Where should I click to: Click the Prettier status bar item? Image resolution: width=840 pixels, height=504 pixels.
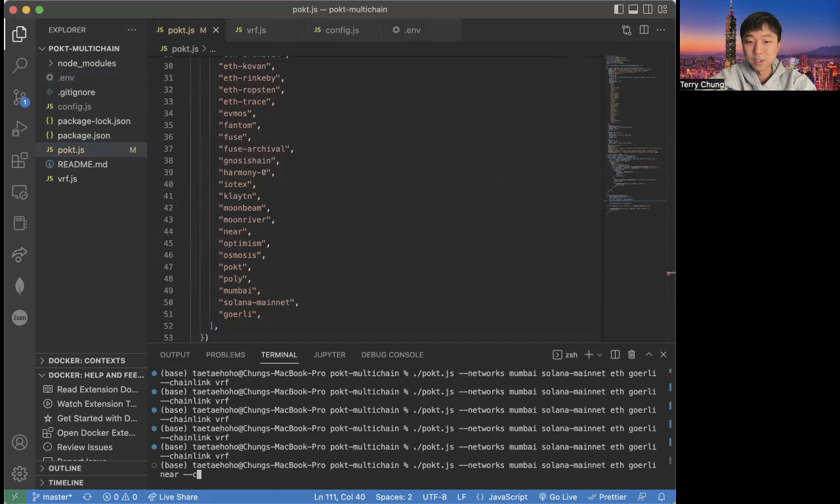tap(606, 497)
